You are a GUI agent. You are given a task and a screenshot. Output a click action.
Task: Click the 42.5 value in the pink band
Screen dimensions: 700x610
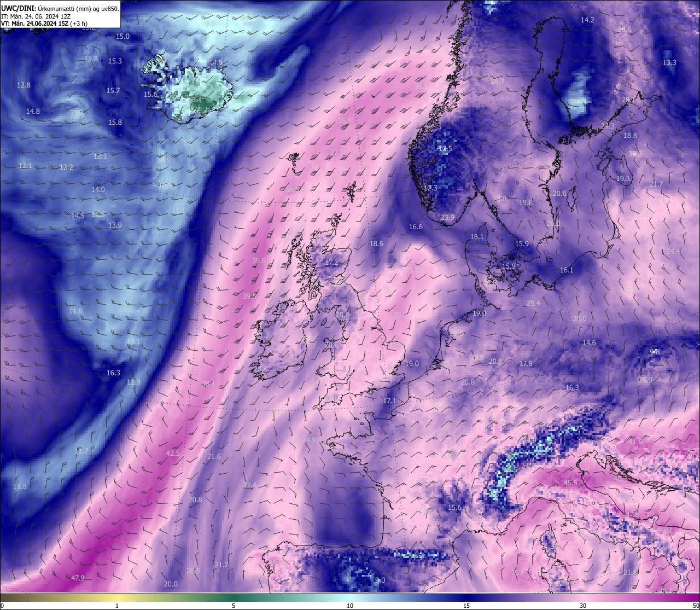tap(173, 453)
